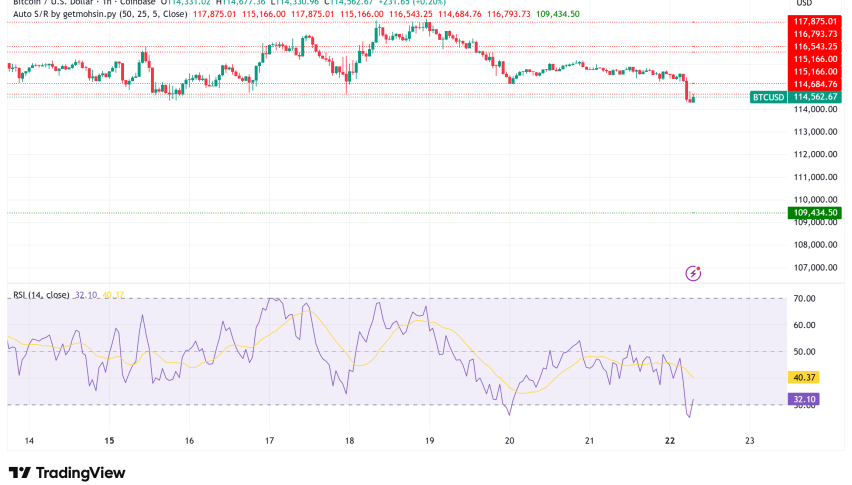
Task: Click the date label 18 on time axis
Action: (x=349, y=441)
